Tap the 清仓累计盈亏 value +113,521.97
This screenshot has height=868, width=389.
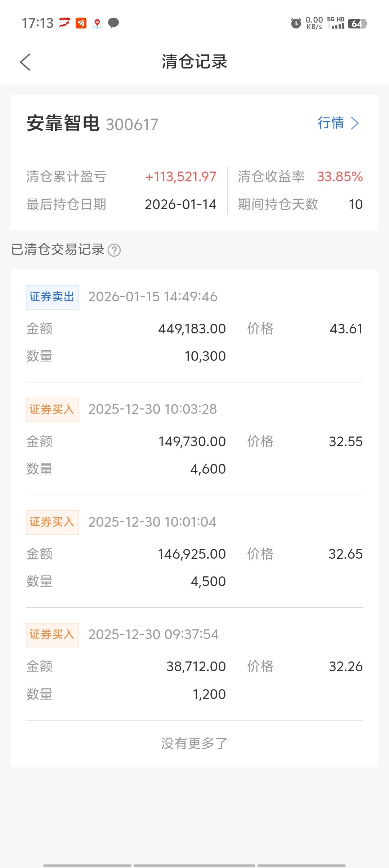[180, 177]
